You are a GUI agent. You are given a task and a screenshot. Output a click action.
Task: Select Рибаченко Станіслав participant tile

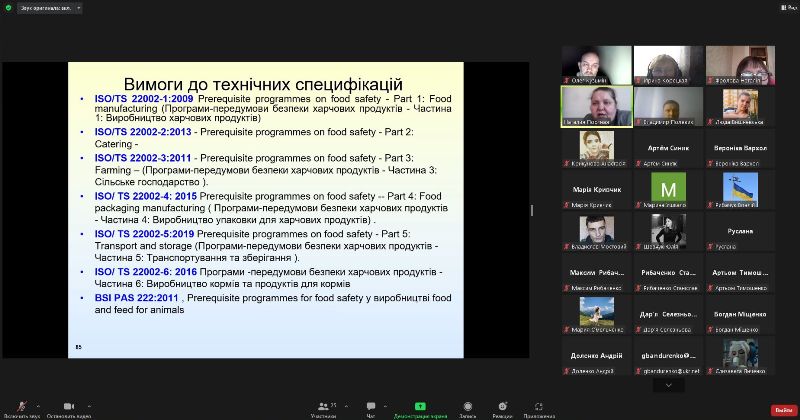668,273
